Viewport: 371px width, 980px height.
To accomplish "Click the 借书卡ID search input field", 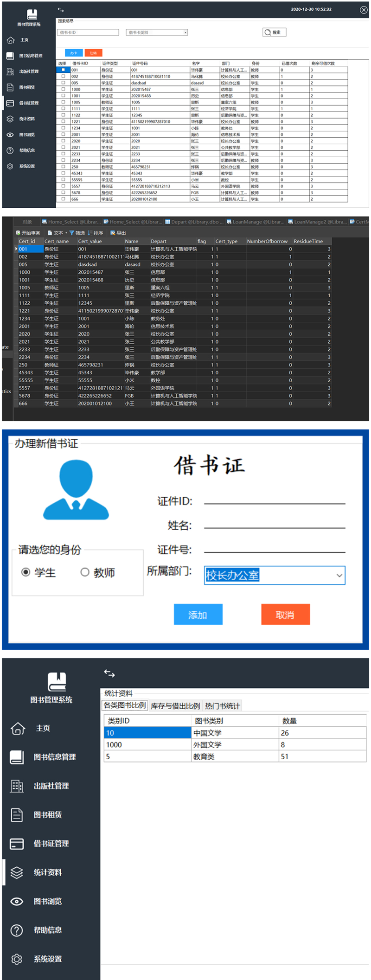I will tap(88, 32).
